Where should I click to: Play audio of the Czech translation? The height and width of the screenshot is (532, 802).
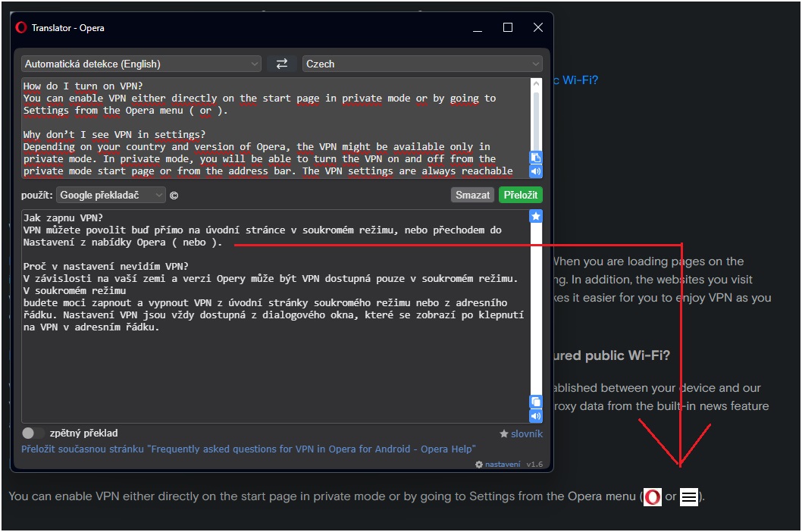535,416
